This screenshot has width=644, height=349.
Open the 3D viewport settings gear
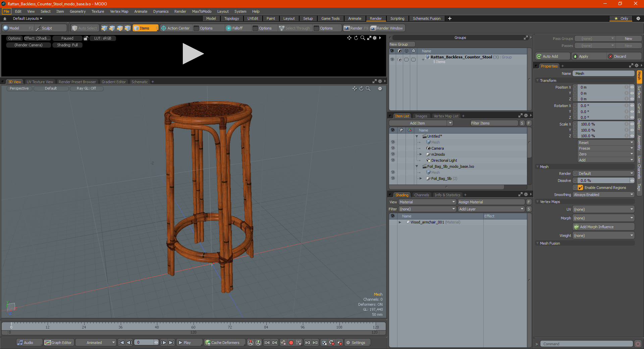pos(380,89)
